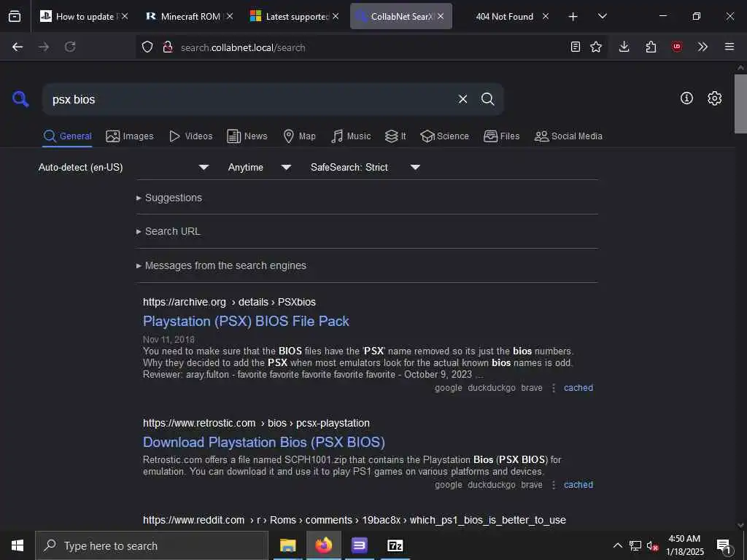The width and height of the screenshot is (747, 560).
Task: Open the search info page icon
Action: click(x=686, y=98)
